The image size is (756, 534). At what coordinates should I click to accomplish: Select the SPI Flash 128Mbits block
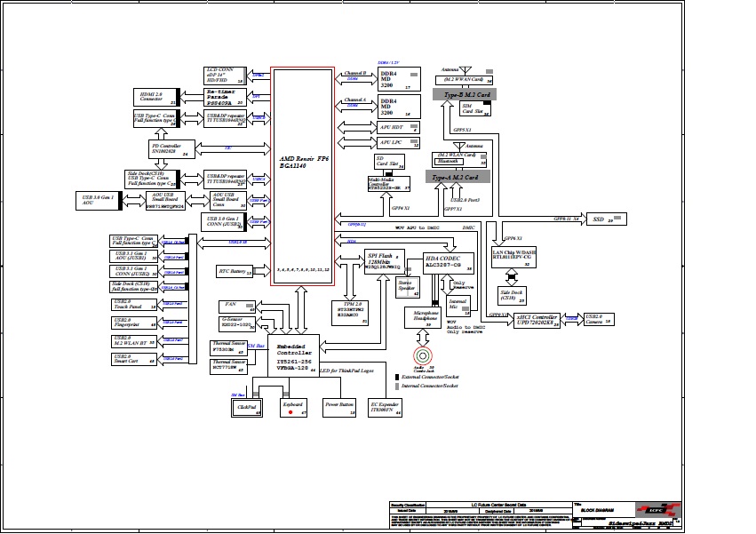pyautogui.click(x=385, y=261)
